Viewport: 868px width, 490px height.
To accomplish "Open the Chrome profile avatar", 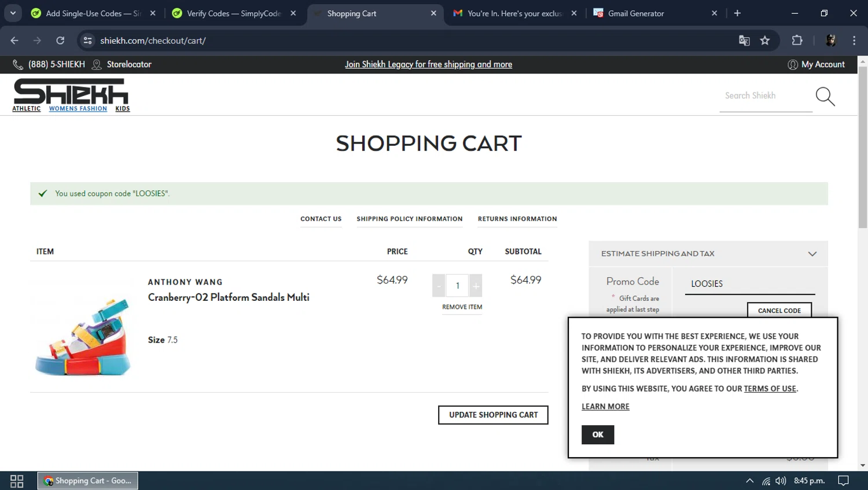I will click(x=831, y=40).
